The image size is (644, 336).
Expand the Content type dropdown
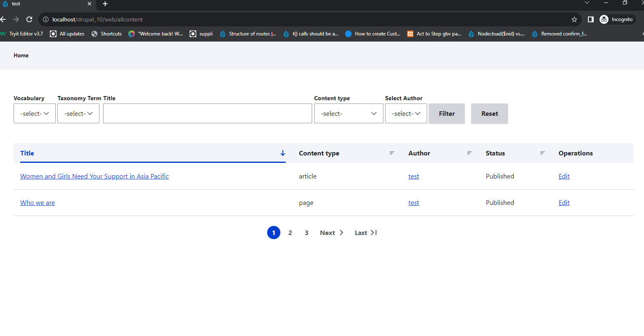click(348, 113)
